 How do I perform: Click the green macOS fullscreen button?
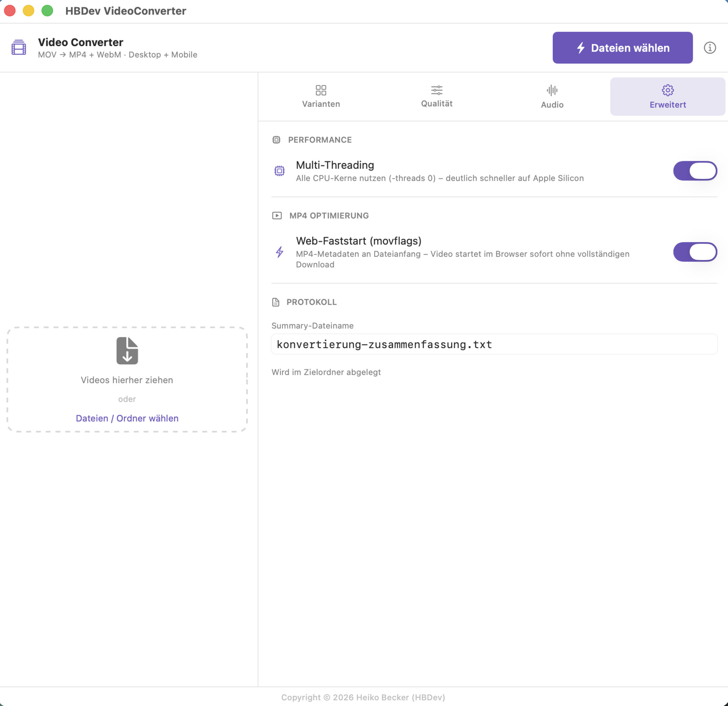coord(47,11)
